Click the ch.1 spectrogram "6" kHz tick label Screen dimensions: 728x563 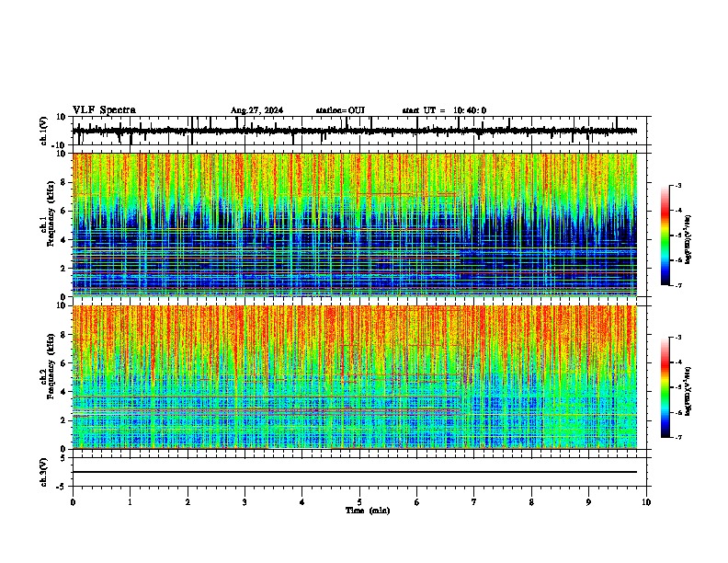(x=63, y=211)
